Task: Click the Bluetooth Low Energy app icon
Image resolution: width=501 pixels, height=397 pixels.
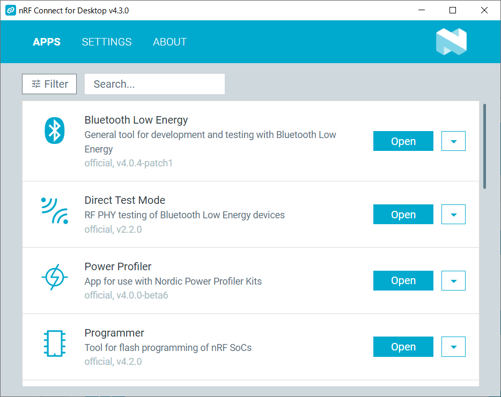Action: point(54,131)
